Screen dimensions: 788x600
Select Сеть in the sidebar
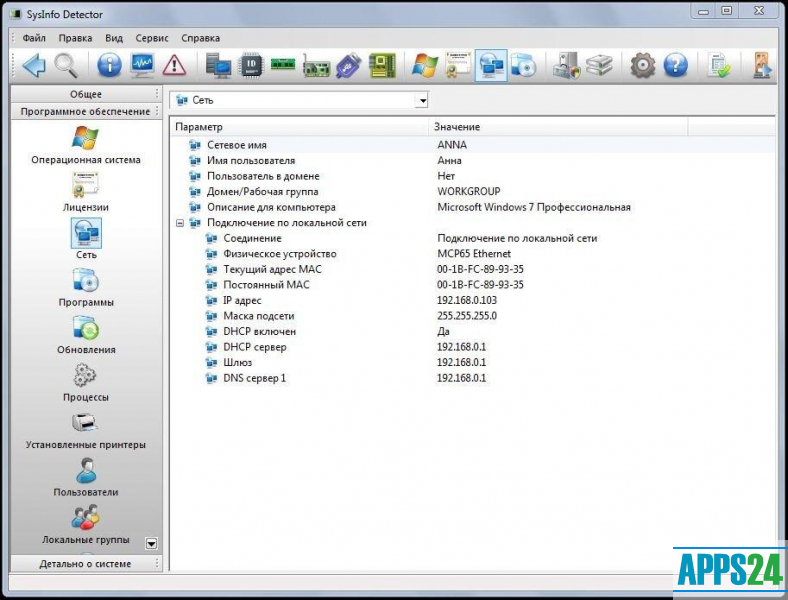tap(86, 239)
